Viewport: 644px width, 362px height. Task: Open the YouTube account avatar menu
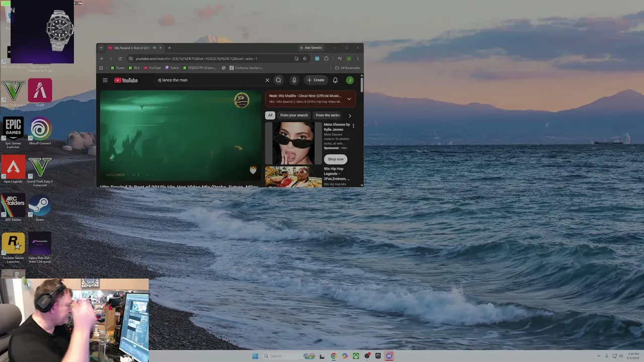350,80
